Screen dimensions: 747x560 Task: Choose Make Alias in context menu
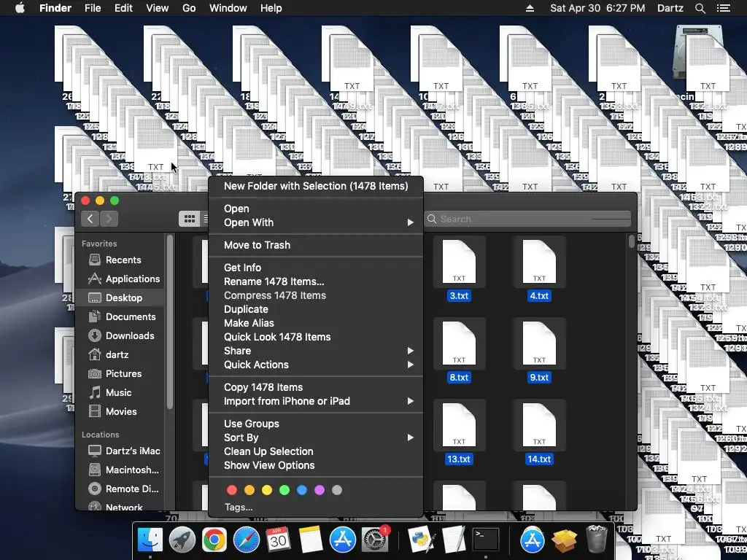316,323
